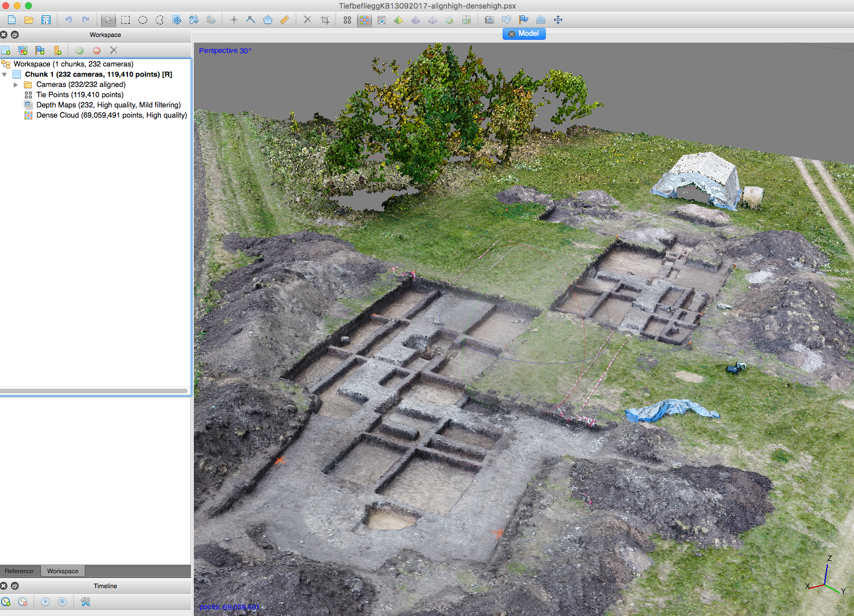The height and width of the screenshot is (616, 854).
Task: Disable selected items red icon
Action: [x=97, y=51]
